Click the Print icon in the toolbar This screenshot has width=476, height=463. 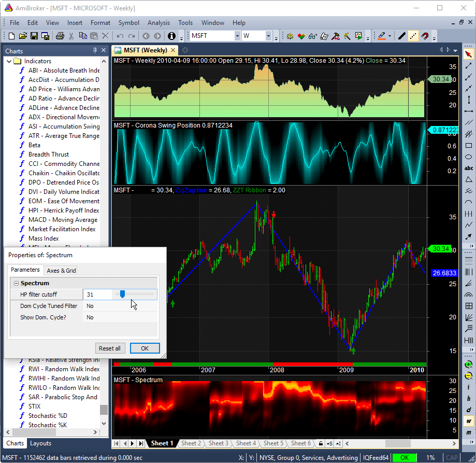(x=60, y=36)
